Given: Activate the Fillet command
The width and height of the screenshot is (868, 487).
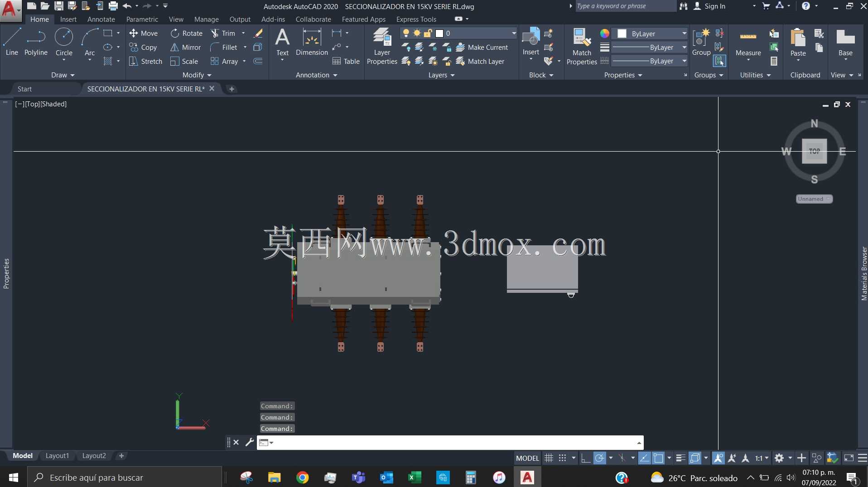Looking at the screenshot, I should click(224, 47).
